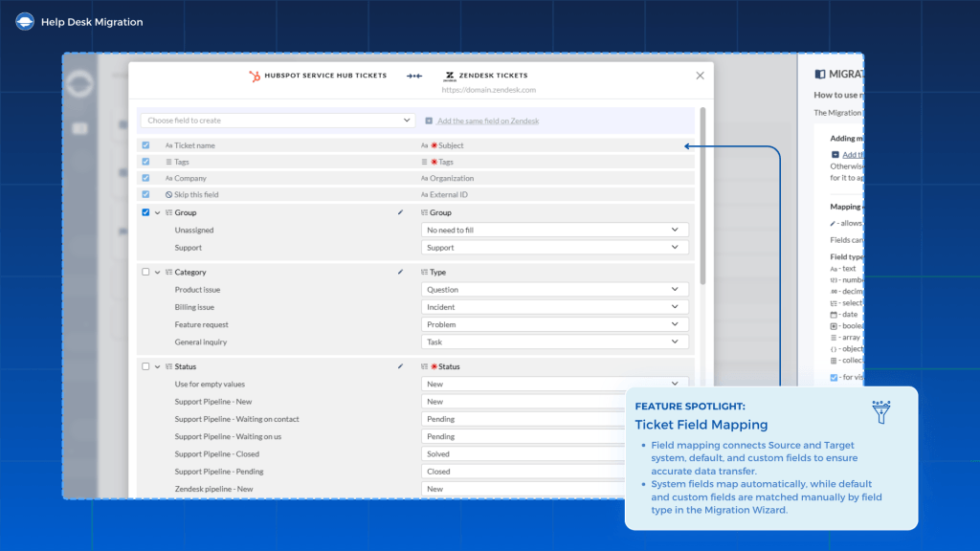Open the Zendesk pipeline - New mapping dropdown
The height and width of the screenshot is (551, 980).
tap(523, 489)
